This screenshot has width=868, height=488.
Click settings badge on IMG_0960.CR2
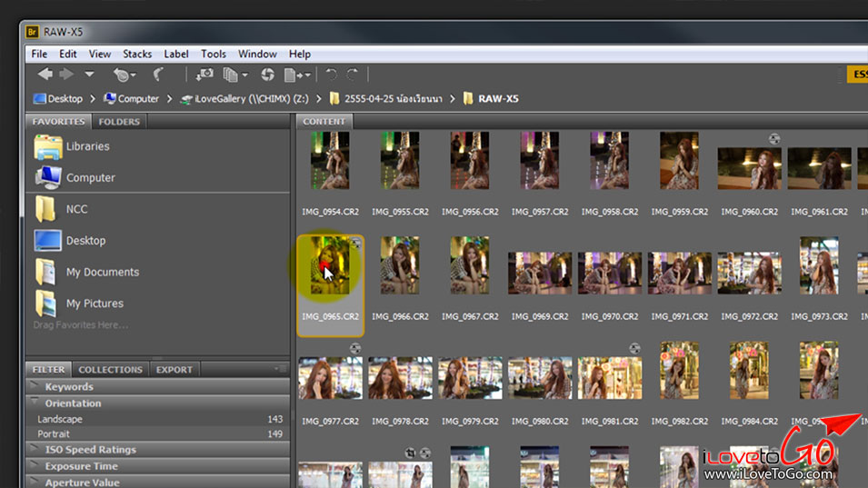(773, 139)
